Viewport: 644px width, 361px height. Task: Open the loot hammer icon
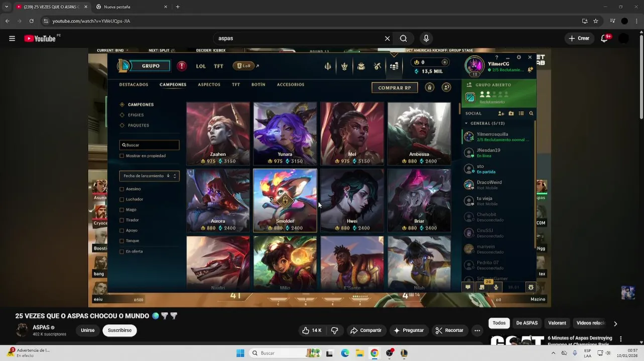point(377,66)
